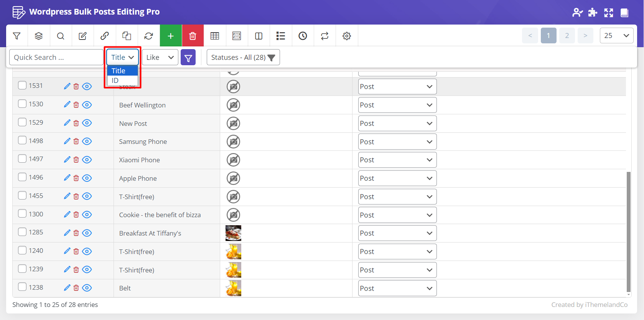644x320 pixels.
Task: Click the Quick Search input field
Action: [x=56, y=57]
